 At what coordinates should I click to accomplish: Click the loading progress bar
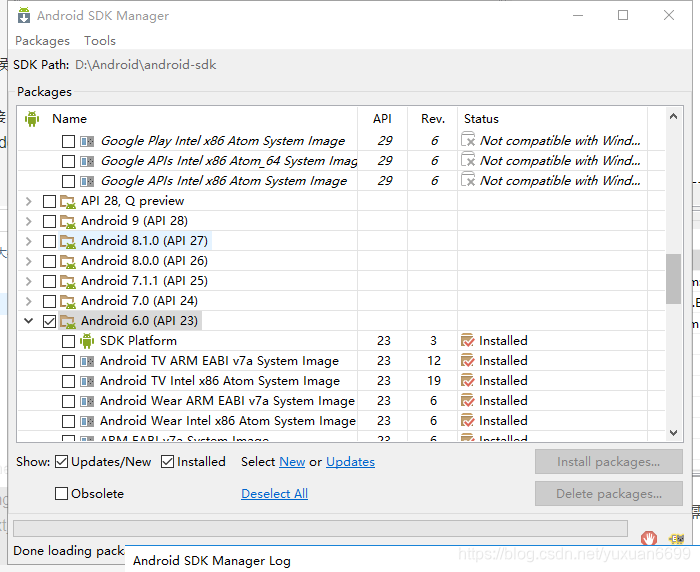coord(320,528)
